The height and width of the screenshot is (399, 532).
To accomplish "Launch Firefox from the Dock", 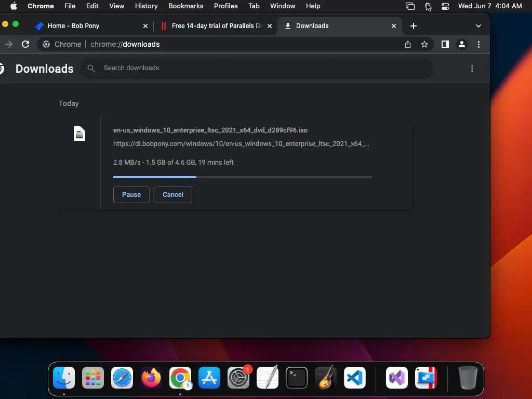I will click(x=151, y=377).
